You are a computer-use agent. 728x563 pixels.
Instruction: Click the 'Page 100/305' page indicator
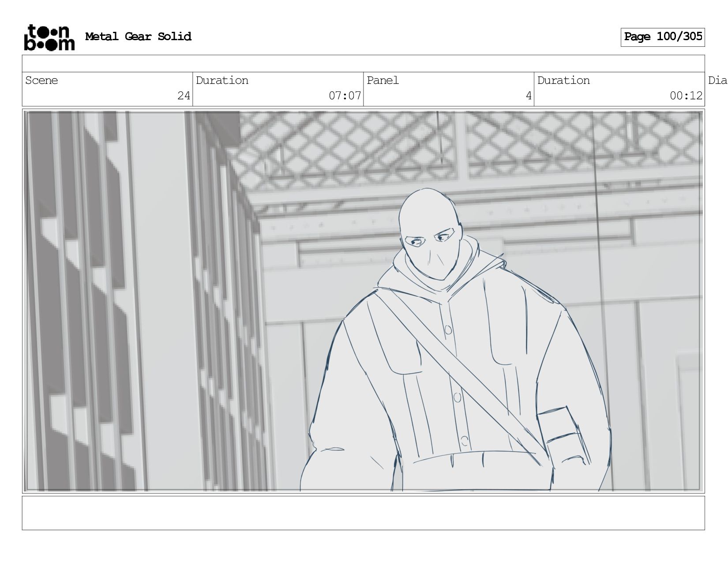click(663, 37)
